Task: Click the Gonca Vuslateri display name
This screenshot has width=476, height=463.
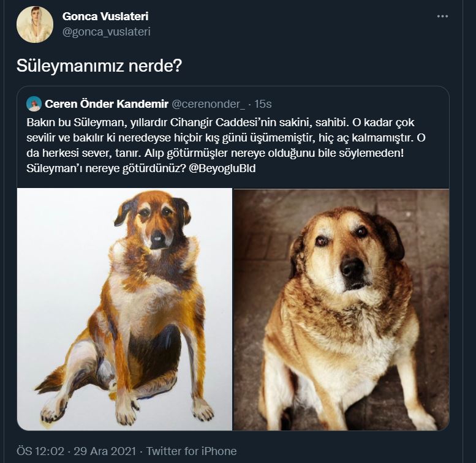Action: [x=105, y=17]
